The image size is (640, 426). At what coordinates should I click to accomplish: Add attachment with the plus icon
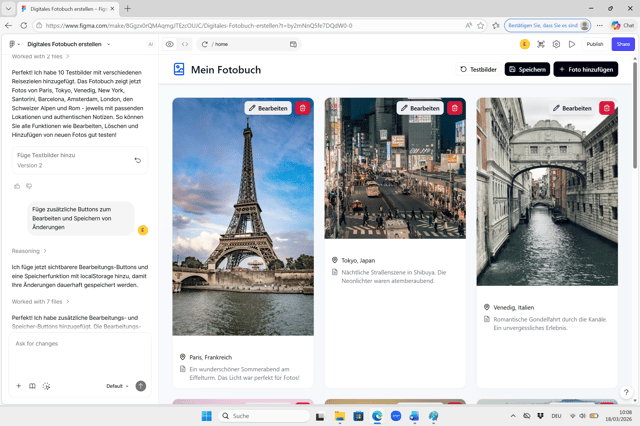pos(18,386)
